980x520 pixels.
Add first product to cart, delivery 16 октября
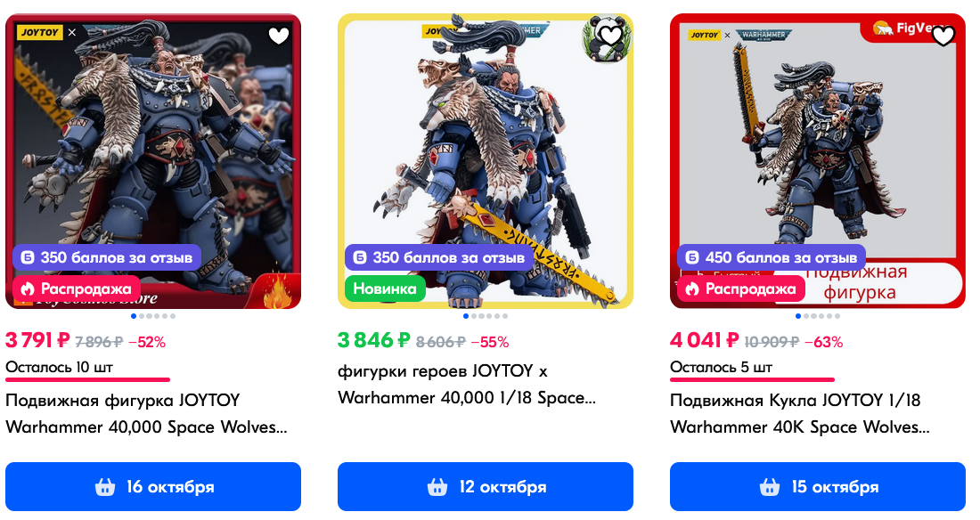point(153,487)
